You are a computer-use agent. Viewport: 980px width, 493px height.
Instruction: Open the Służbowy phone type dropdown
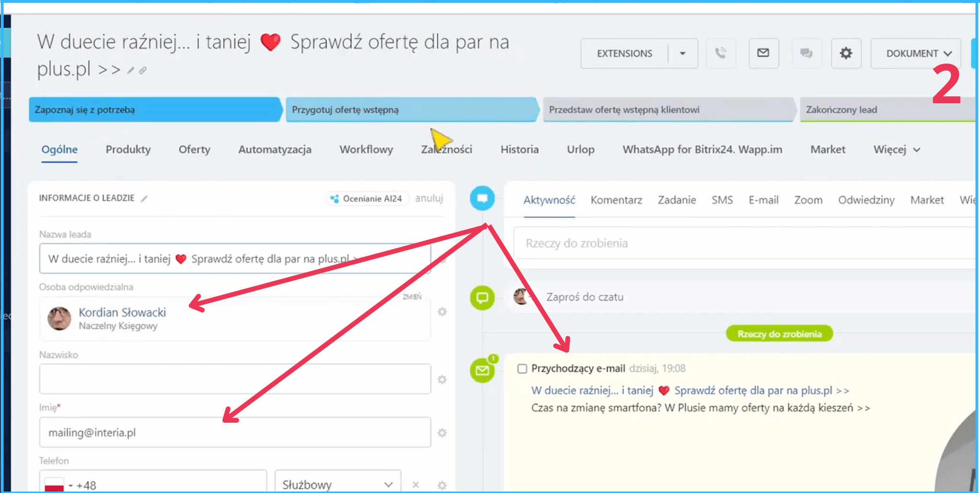tap(337, 484)
